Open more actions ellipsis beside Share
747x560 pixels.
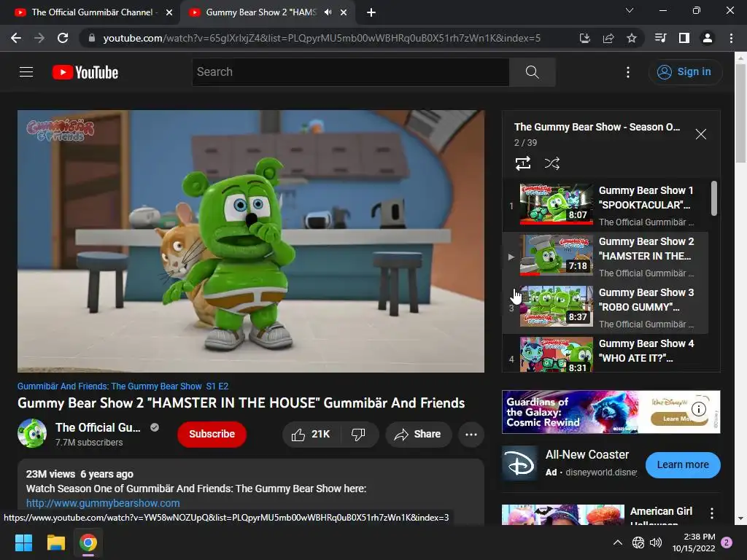pos(471,435)
